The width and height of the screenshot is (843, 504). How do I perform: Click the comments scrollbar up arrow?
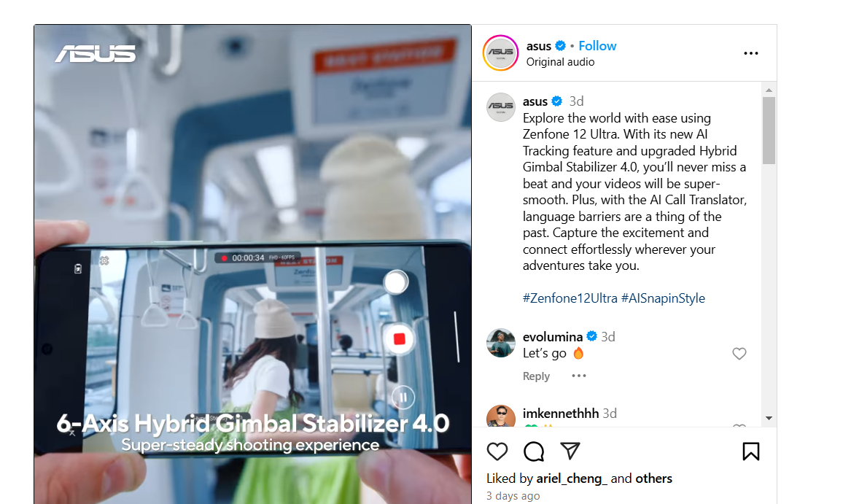pos(769,90)
